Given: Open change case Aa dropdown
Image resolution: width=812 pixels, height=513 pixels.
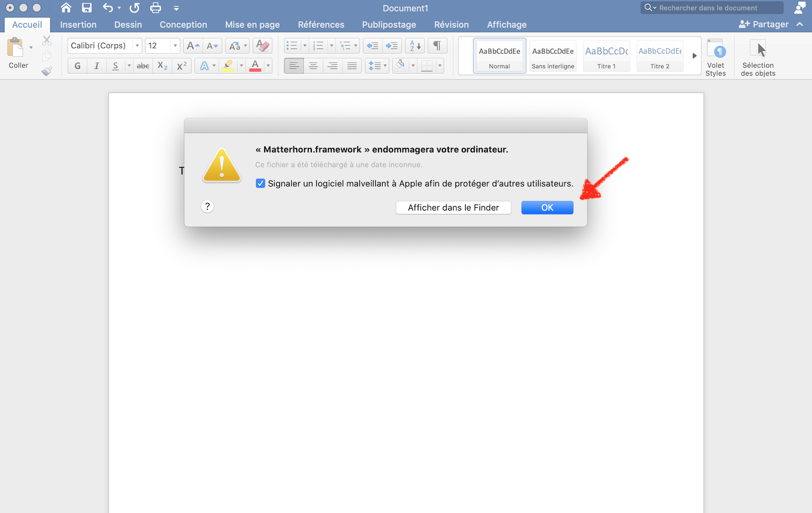Looking at the screenshot, I should tap(237, 45).
